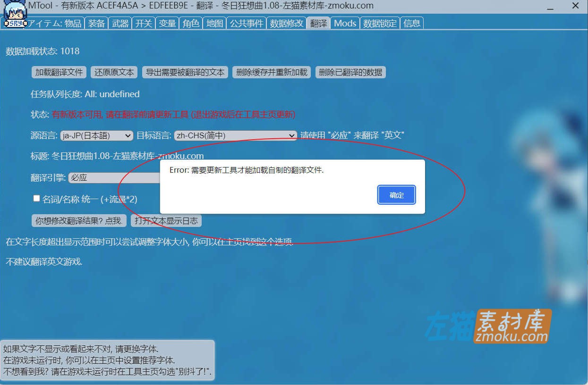
Task: Open the 装备 (Equipment) tab
Action: pyautogui.click(x=96, y=23)
